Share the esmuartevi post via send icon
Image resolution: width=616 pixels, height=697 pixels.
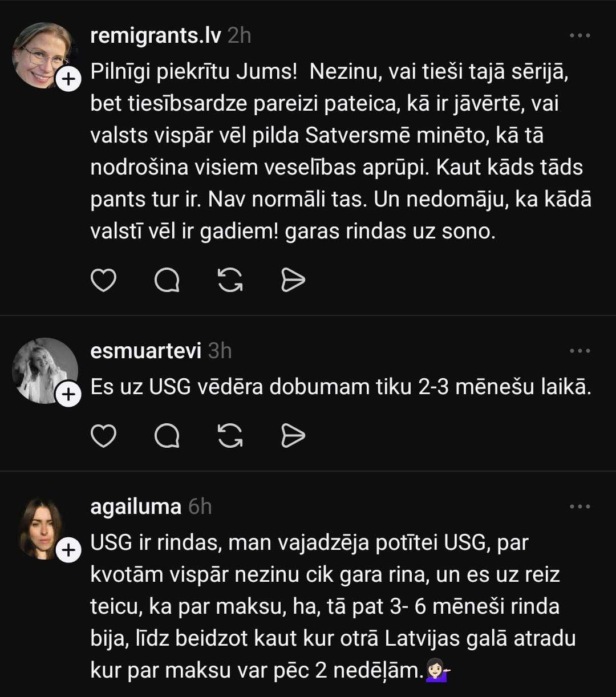[x=293, y=436]
